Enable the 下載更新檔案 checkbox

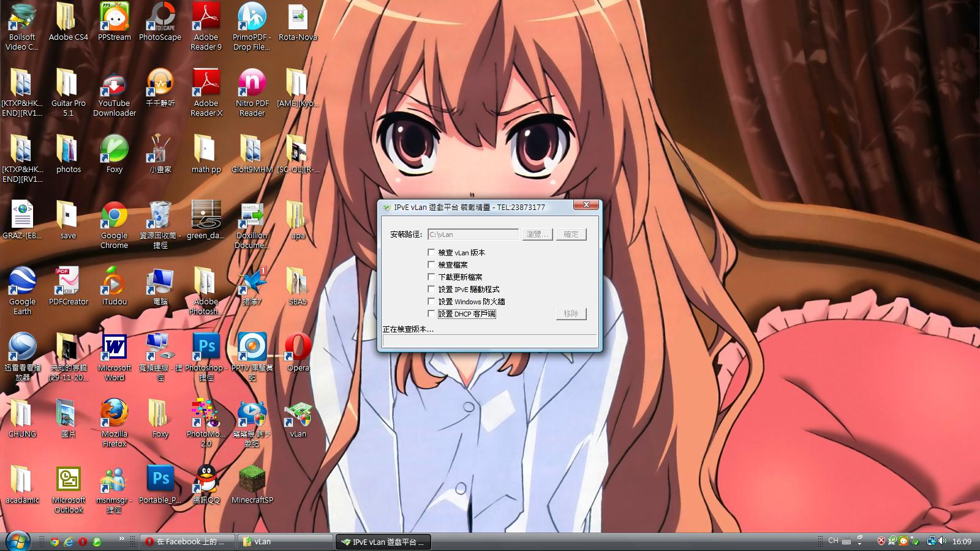[431, 277]
